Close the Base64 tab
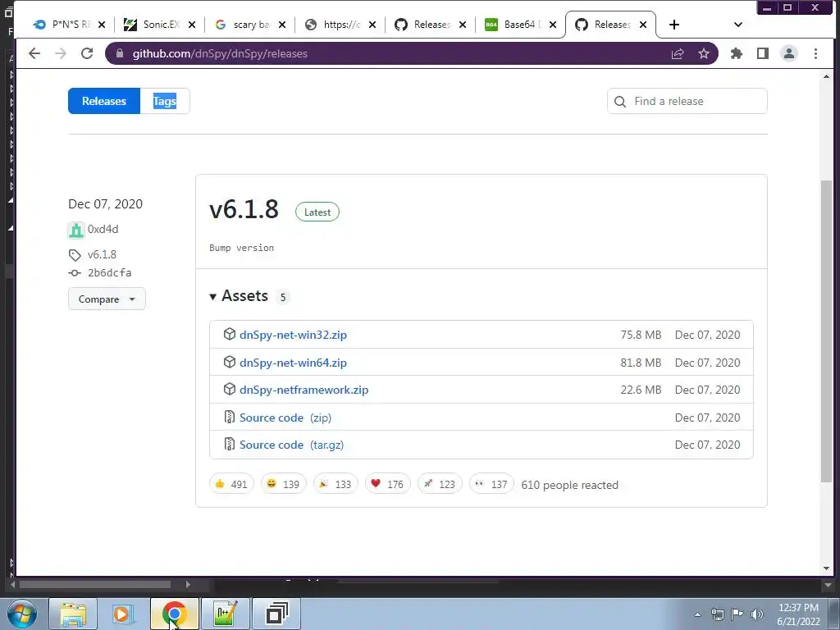840x630 pixels. (553, 25)
